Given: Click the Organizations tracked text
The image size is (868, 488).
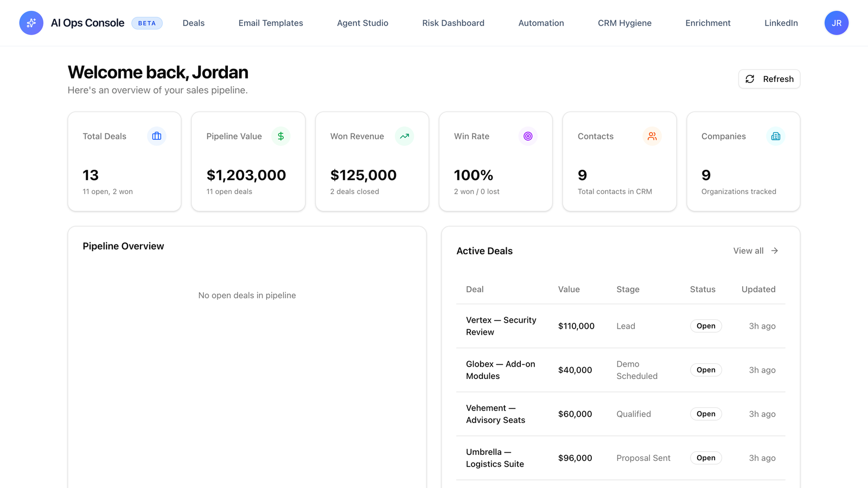Looking at the screenshot, I should 739,191.
